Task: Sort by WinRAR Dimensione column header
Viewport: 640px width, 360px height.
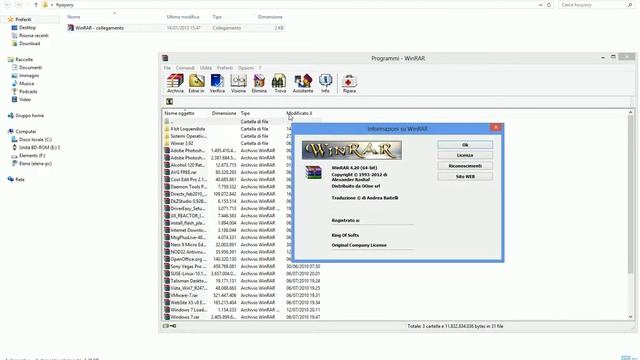Action: 224,113
